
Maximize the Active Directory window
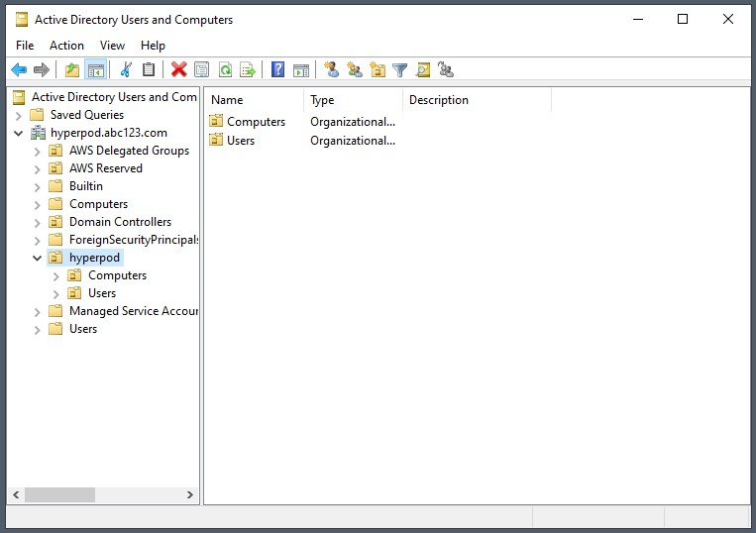tap(683, 19)
